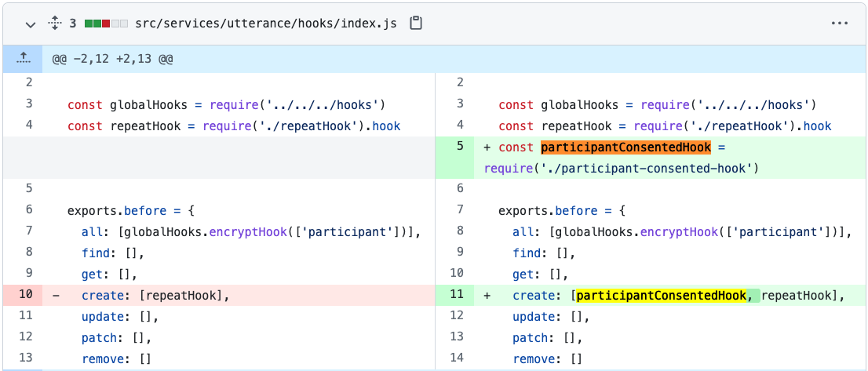Click require('./participant-consented-hook') on the added line
This screenshot has width=868, height=371.
pos(620,169)
